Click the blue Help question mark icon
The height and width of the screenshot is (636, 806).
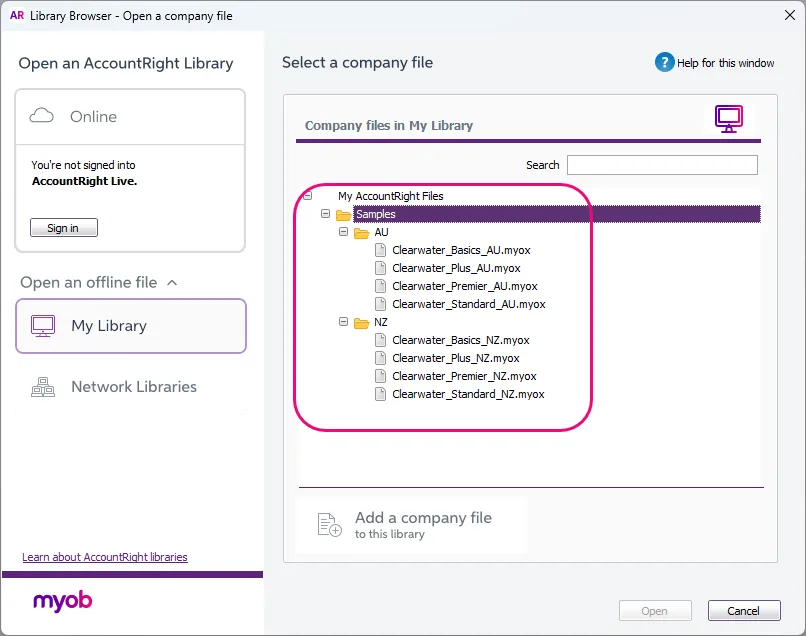click(x=664, y=63)
